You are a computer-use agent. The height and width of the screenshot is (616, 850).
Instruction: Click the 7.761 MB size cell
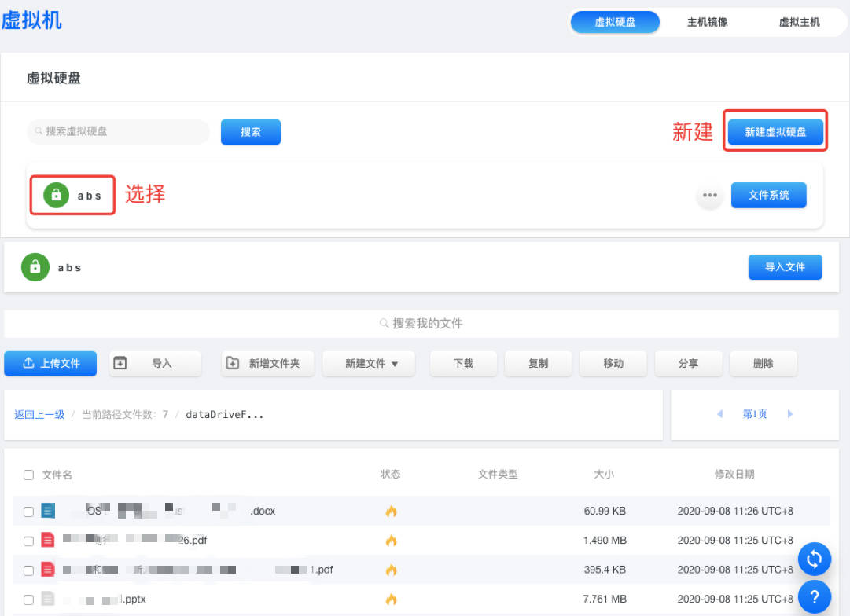click(x=605, y=599)
